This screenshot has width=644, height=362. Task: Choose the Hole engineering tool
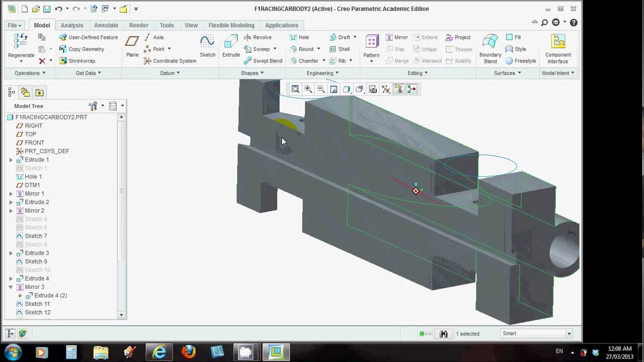coord(299,37)
